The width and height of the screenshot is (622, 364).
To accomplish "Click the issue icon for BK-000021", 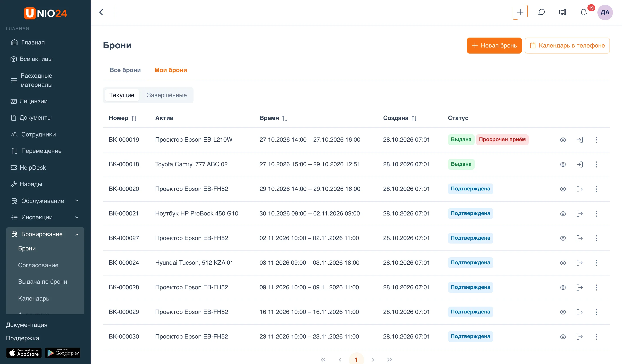I will pos(579,214).
